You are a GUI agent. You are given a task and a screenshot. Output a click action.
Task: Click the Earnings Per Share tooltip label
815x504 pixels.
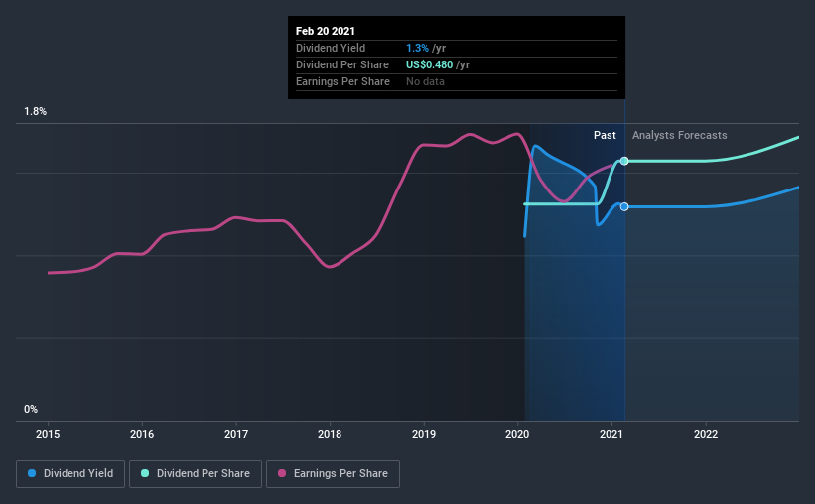(x=342, y=81)
